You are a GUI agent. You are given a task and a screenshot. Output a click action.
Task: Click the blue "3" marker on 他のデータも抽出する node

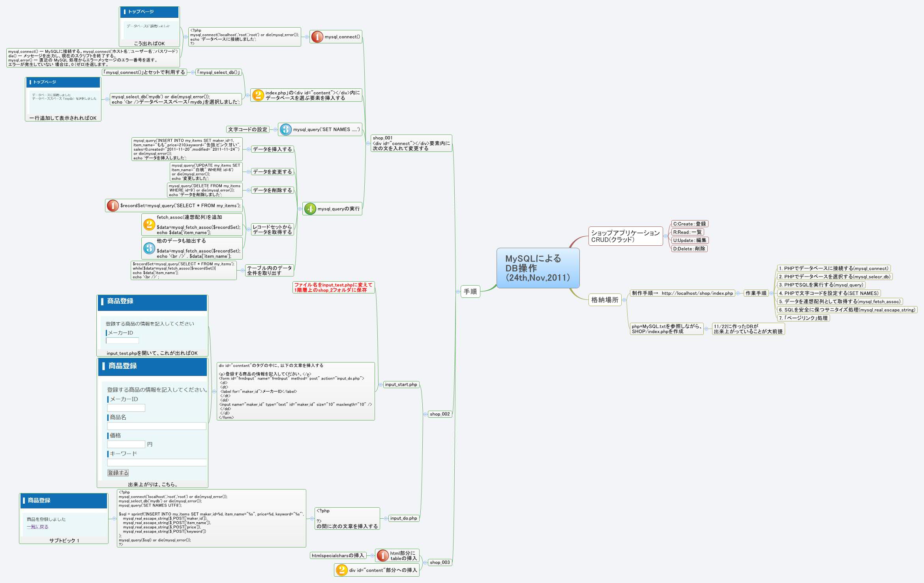(149, 248)
